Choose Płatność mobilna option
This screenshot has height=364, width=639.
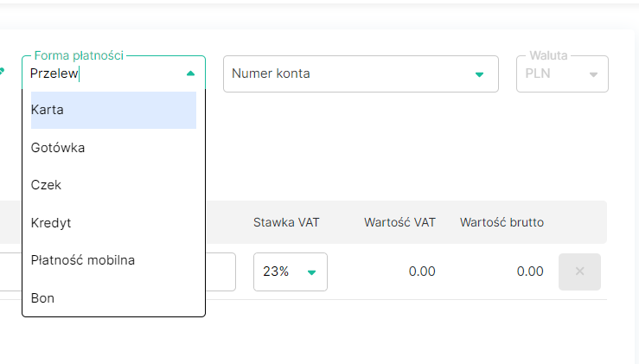[x=113, y=259]
